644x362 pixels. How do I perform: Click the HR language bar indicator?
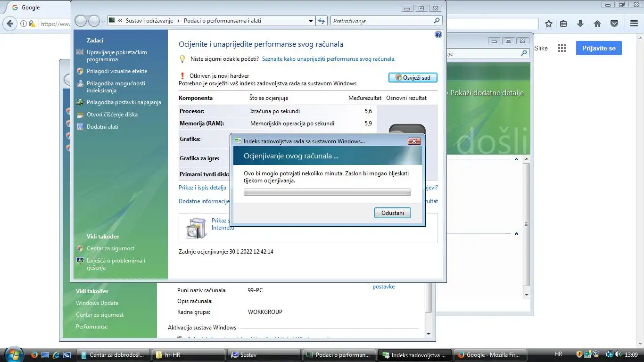[558, 354]
